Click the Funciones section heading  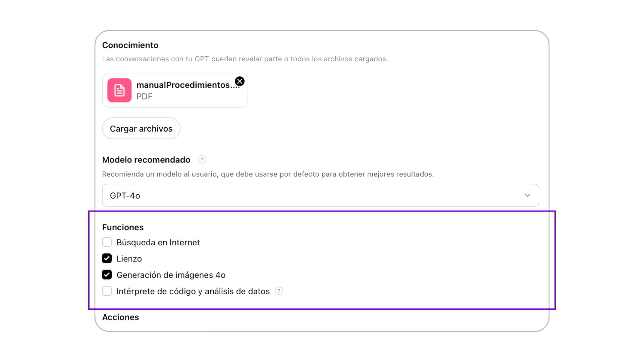click(x=123, y=227)
